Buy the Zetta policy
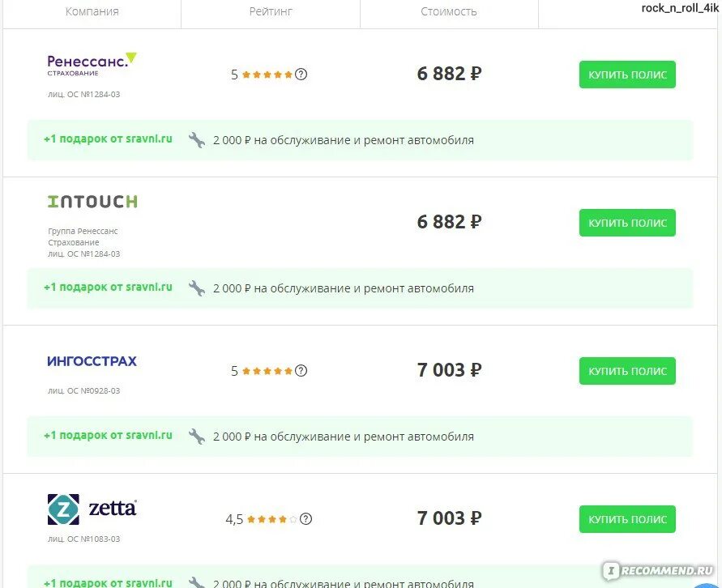722x588 pixels. [627, 519]
